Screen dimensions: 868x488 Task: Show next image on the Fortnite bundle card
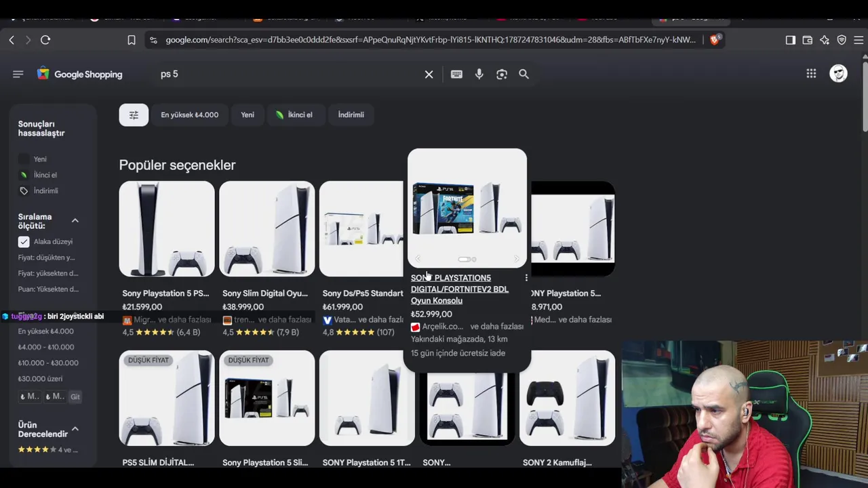click(x=517, y=259)
